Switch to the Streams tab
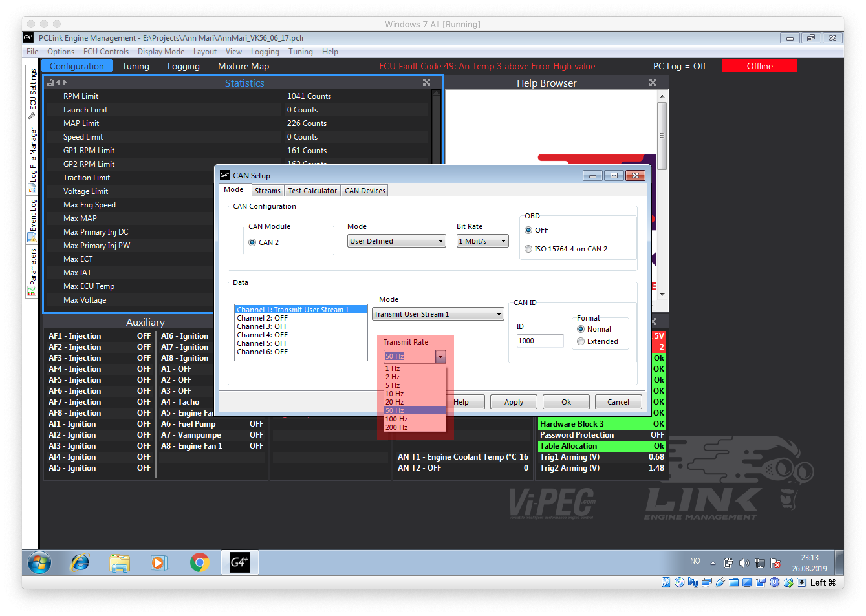Image resolution: width=866 pixels, height=616 pixels. [267, 190]
